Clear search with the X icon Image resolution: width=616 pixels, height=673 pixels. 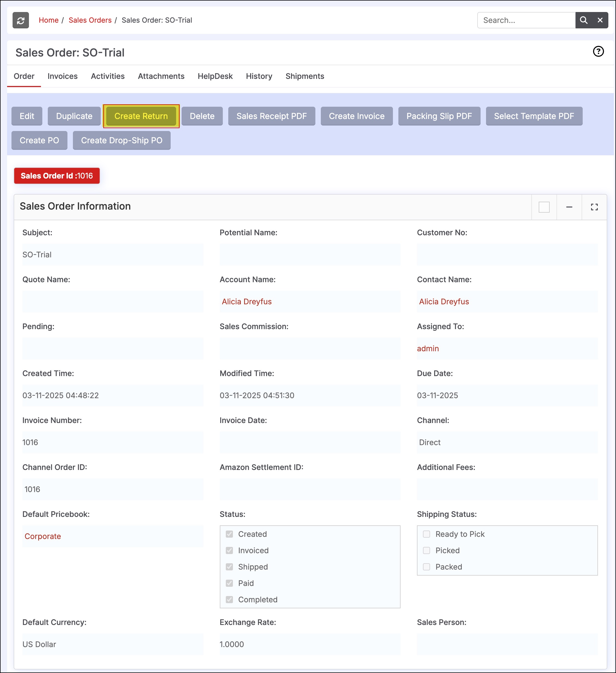pyautogui.click(x=600, y=20)
